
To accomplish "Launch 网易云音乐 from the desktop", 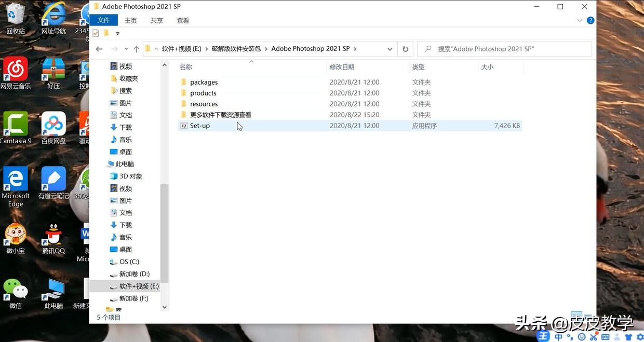I will pyautogui.click(x=16, y=74).
